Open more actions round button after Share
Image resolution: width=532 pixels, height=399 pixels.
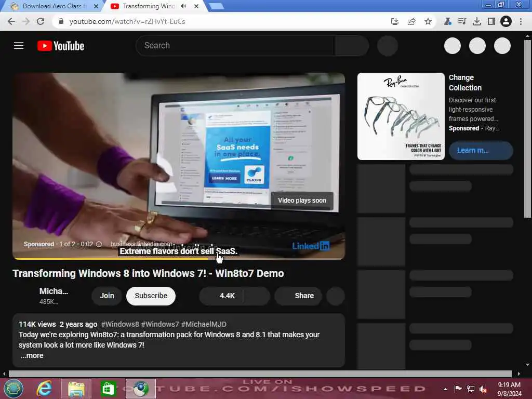click(x=336, y=296)
